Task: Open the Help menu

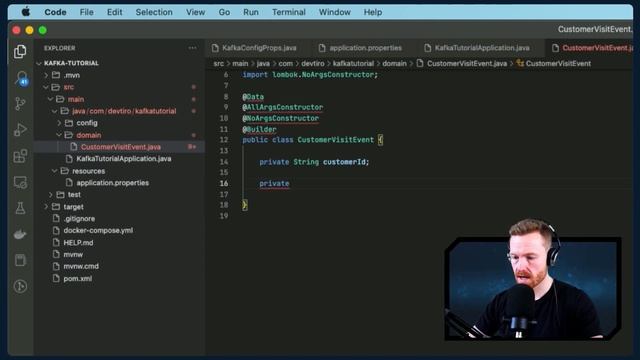Action: [x=373, y=12]
